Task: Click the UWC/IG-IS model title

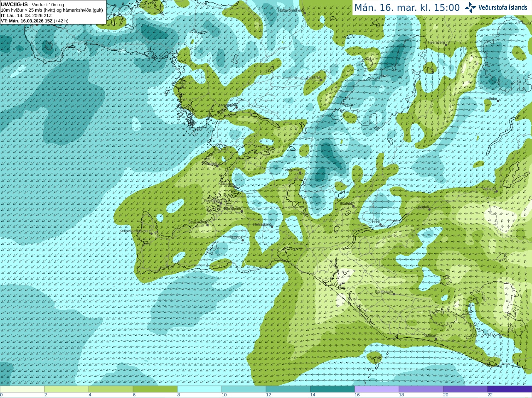Action: [x=14, y=4]
